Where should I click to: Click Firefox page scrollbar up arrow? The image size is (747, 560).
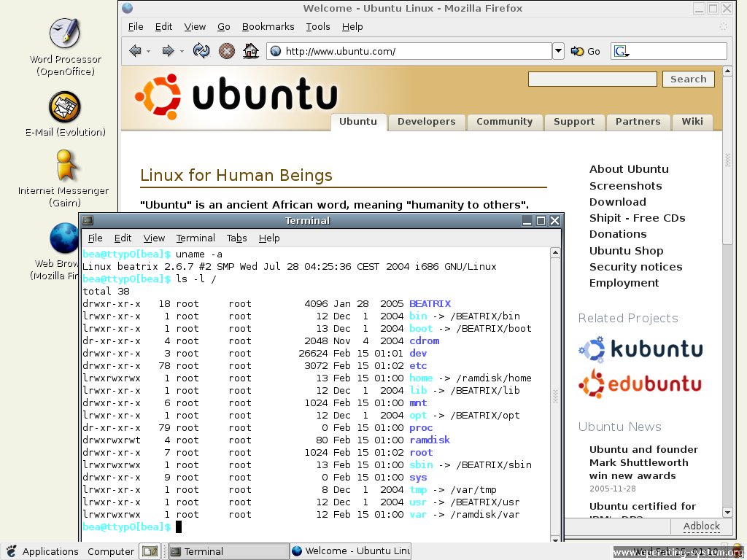[727, 71]
